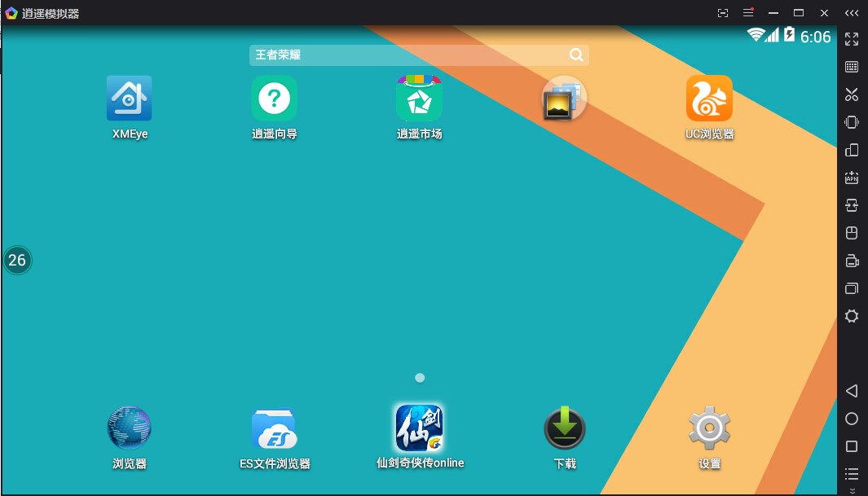Viewport: 868px width, 496px height.
Task: Open the multi-instance manager icon
Action: click(852, 288)
